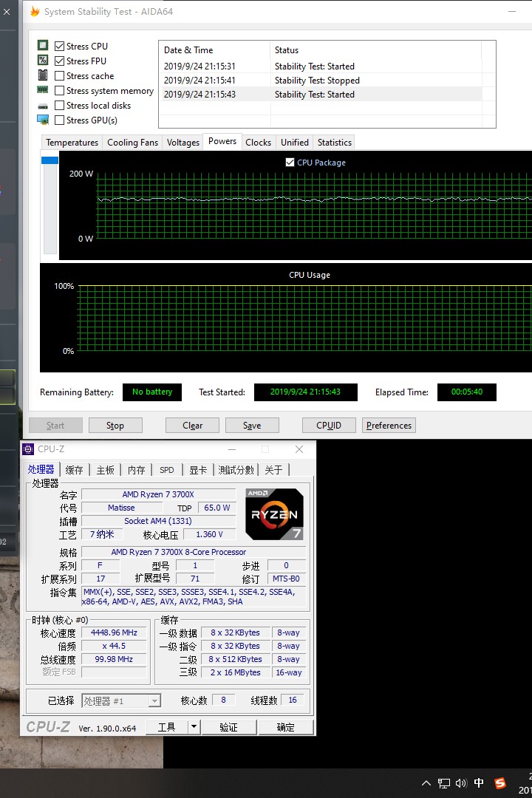Image resolution: width=532 pixels, height=798 pixels.
Task: Click the Status column header
Action: tap(375, 50)
